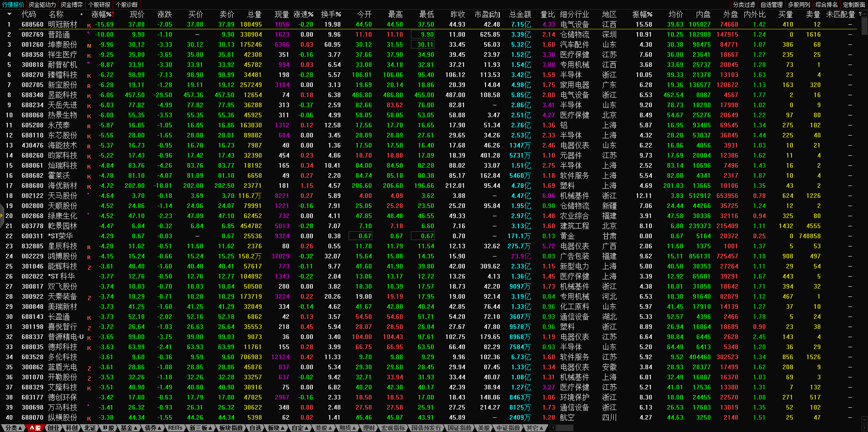Screen dimensions: 868x432
Task: Open 自选管理 in top right
Action: [771, 5]
